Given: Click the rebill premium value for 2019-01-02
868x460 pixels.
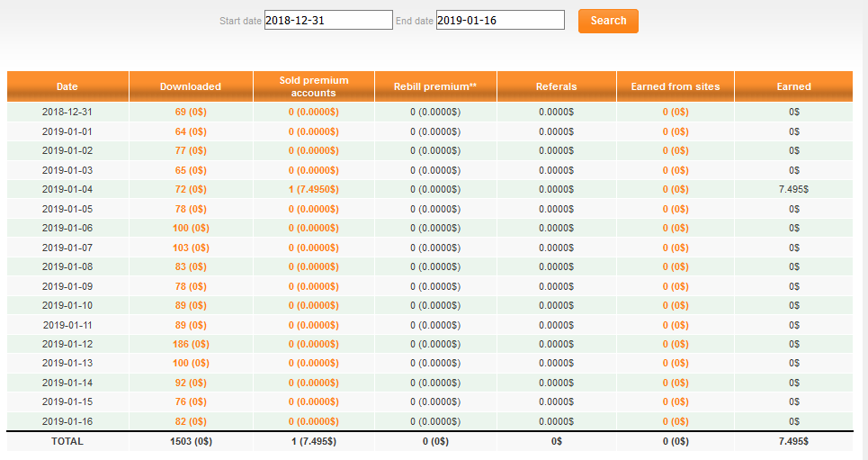Looking at the screenshot, I should (435, 150).
